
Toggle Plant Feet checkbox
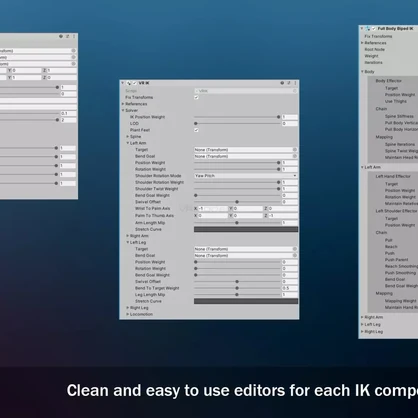click(196, 130)
